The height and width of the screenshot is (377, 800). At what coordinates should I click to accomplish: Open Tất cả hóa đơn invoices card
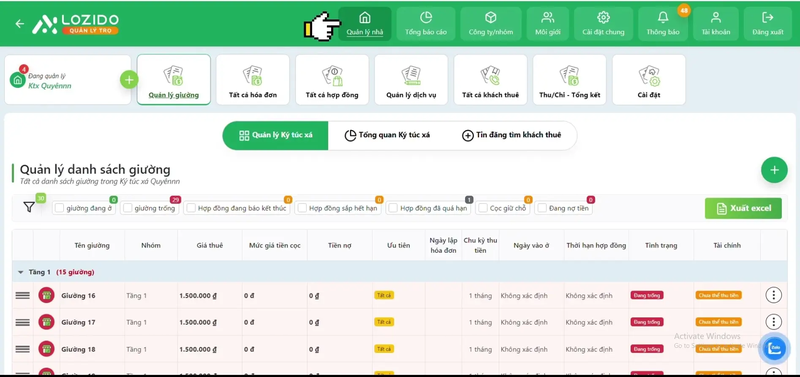pyautogui.click(x=253, y=80)
